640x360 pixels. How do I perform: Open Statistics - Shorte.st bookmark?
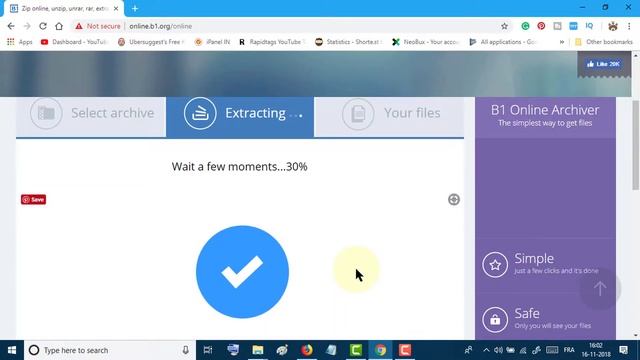point(349,42)
